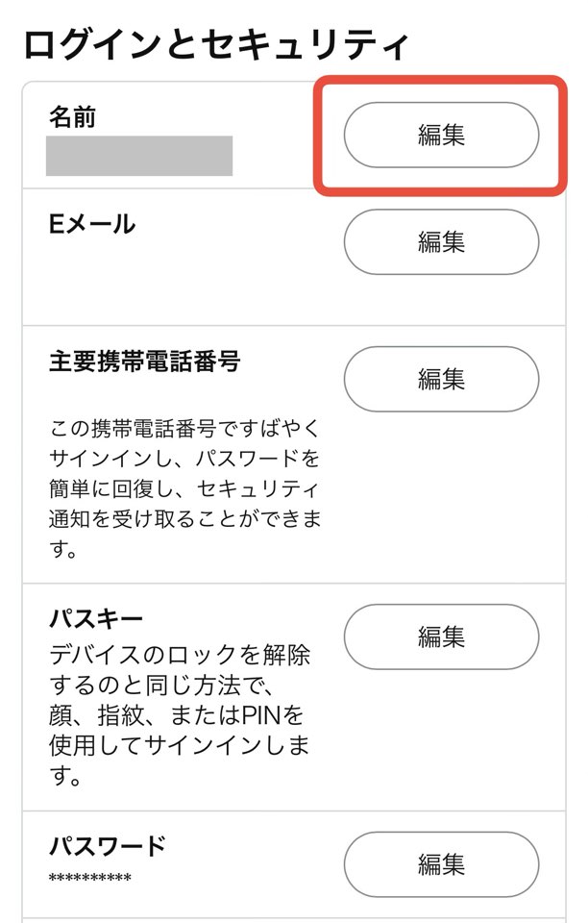
Task: Click the masked password asterisks
Action: (89, 879)
